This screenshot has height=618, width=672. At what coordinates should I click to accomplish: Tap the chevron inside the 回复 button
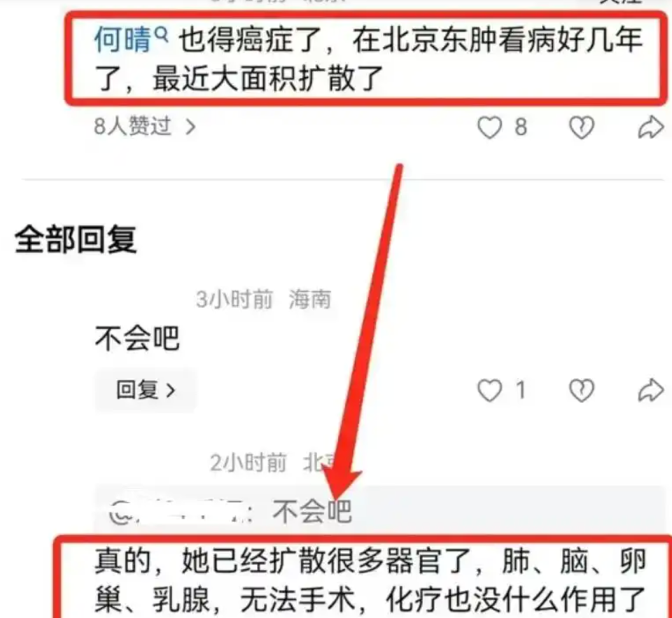click(171, 391)
